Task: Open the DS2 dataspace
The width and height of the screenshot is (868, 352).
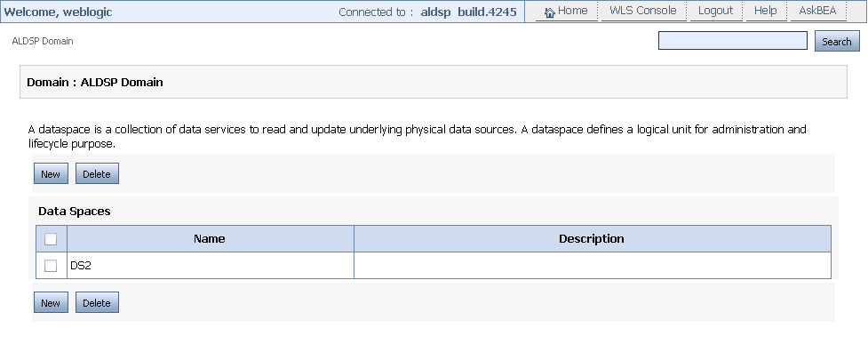Action: point(81,266)
